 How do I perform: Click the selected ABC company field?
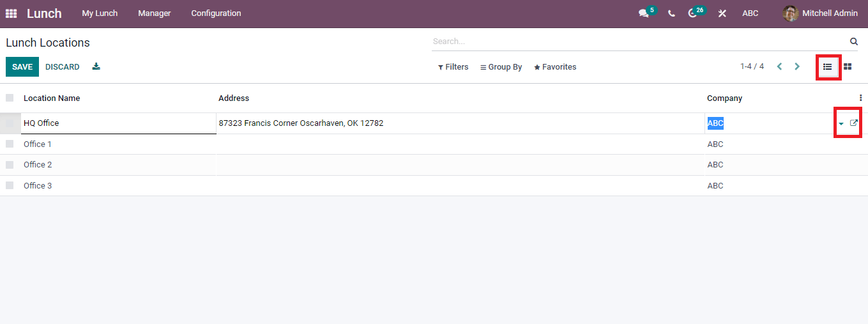pos(770,123)
